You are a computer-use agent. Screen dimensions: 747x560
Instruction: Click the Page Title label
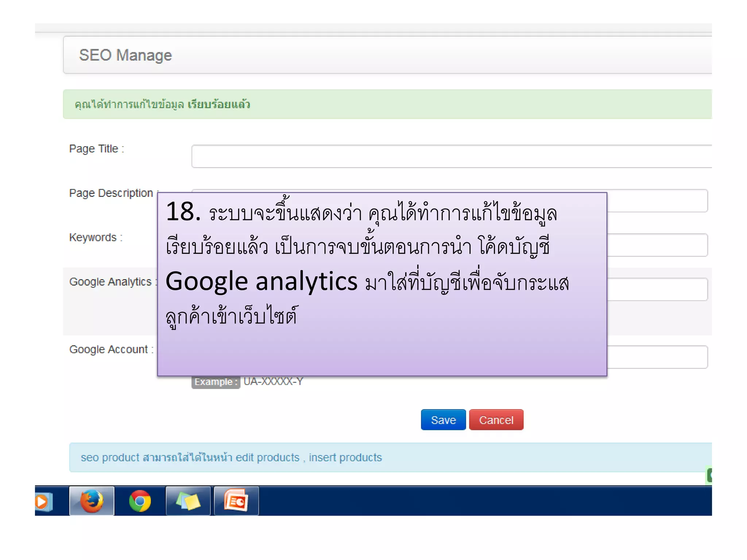[x=97, y=149]
